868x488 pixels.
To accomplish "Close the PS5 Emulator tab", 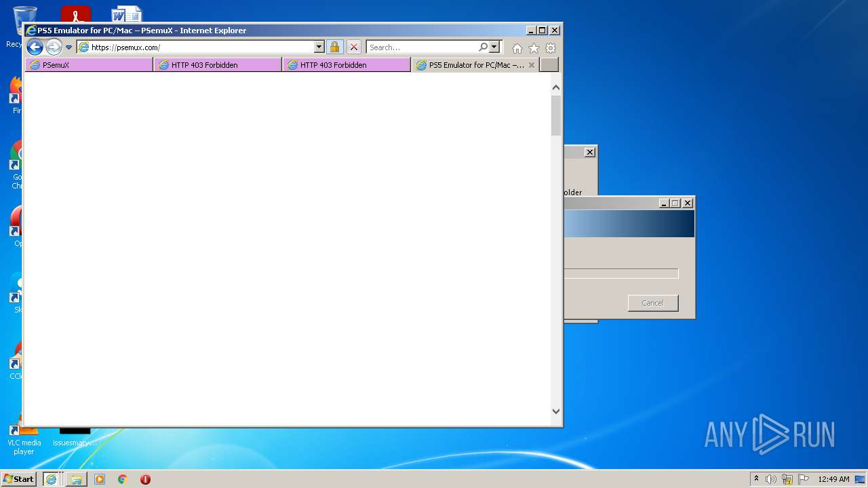I will tap(532, 65).
